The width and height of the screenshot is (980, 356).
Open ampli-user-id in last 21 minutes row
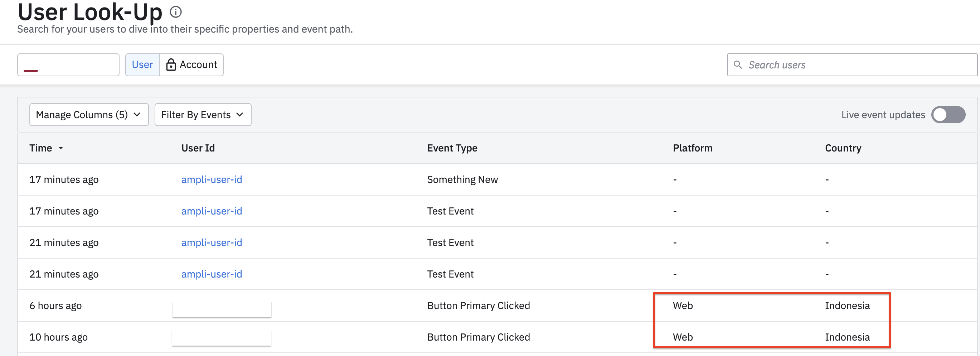(212, 274)
